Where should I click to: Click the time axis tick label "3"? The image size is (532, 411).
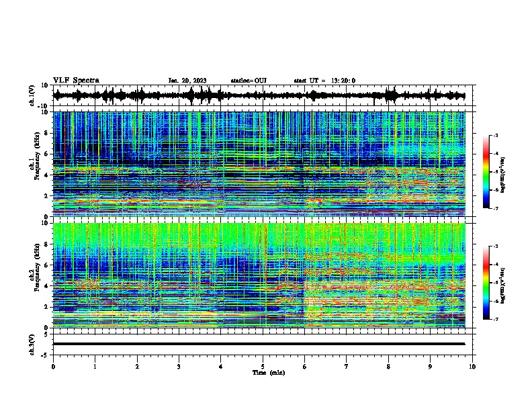179,367
